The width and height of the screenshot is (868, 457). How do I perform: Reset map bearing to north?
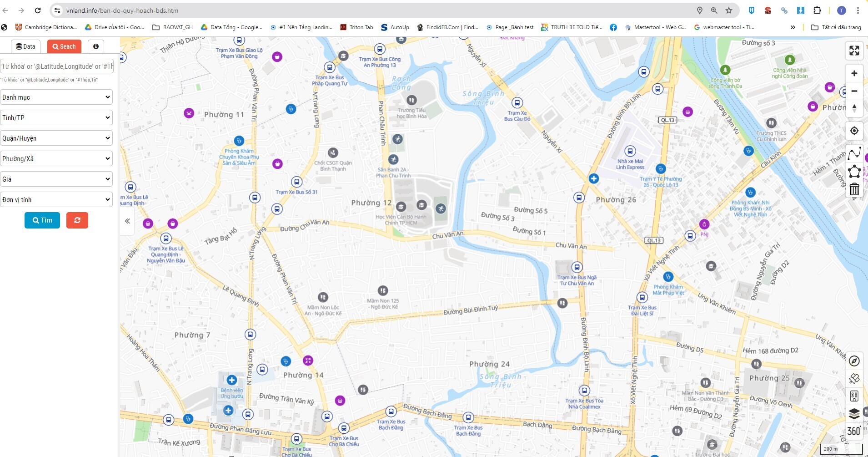click(854, 108)
